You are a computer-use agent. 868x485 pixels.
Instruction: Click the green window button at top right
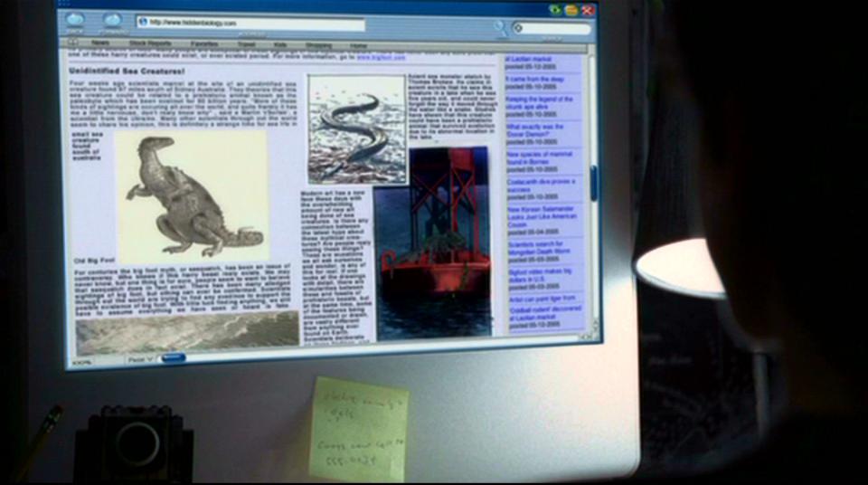(x=555, y=10)
